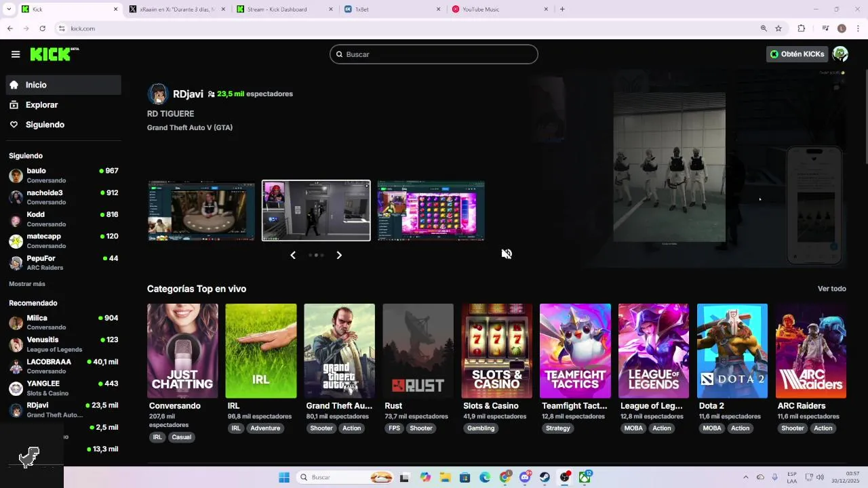Open RDjavi in recommended list
The height and width of the screenshot is (488, 868).
point(64,409)
